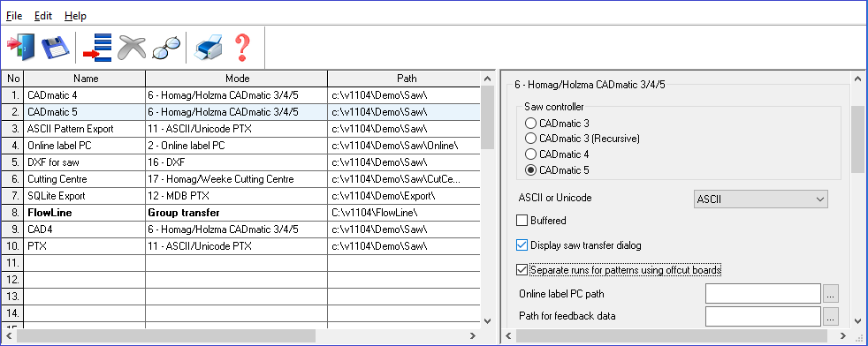Click the table's vertical scrollbar thumb
The image size is (868, 346).
[487, 117]
